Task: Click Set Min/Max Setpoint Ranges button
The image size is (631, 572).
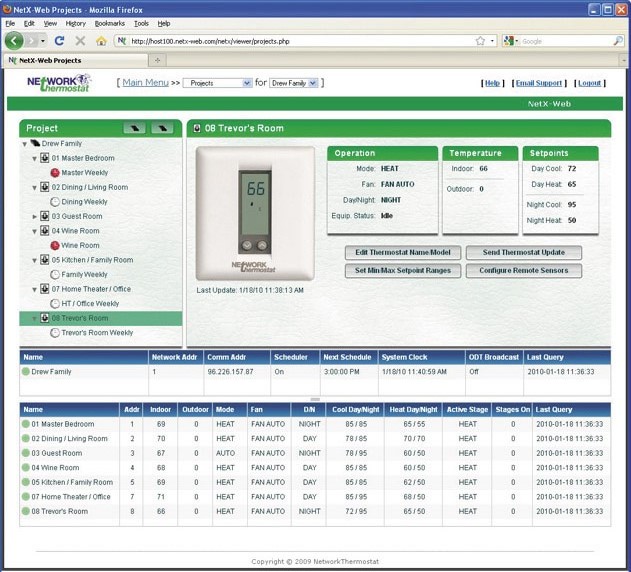Action: click(403, 271)
